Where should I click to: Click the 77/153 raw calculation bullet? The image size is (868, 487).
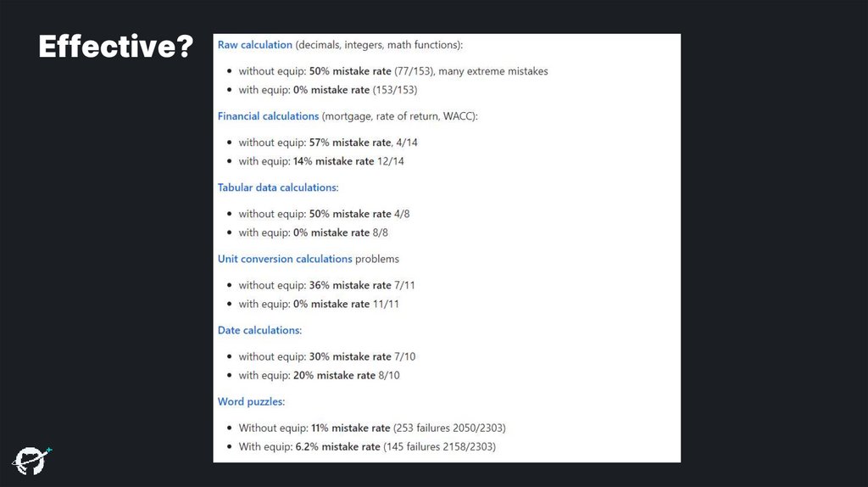[x=392, y=71]
